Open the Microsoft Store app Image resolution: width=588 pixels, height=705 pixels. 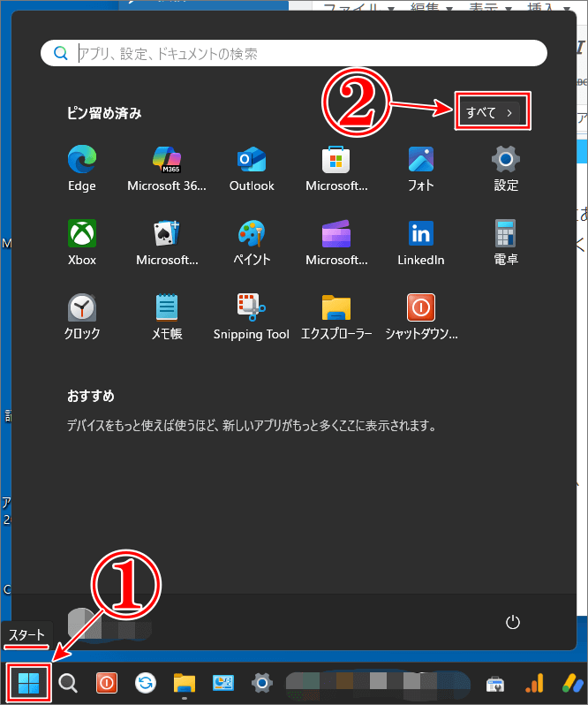point(336,169)
